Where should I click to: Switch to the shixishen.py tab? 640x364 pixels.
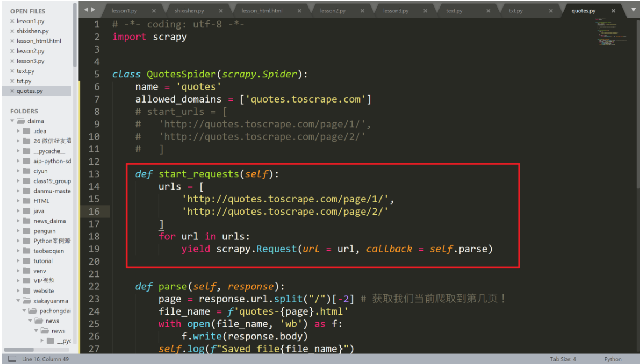point(189,11)
